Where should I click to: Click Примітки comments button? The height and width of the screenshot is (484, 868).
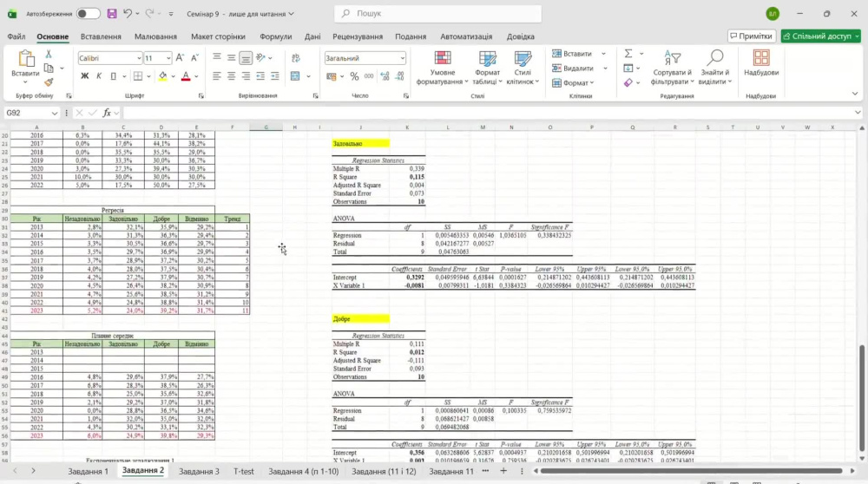[751, 36]
